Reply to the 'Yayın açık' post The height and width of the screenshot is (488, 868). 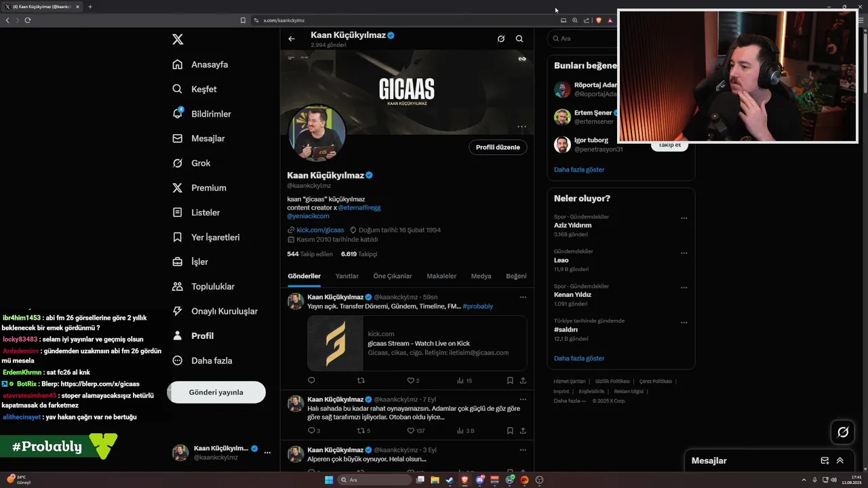[311, 380]
